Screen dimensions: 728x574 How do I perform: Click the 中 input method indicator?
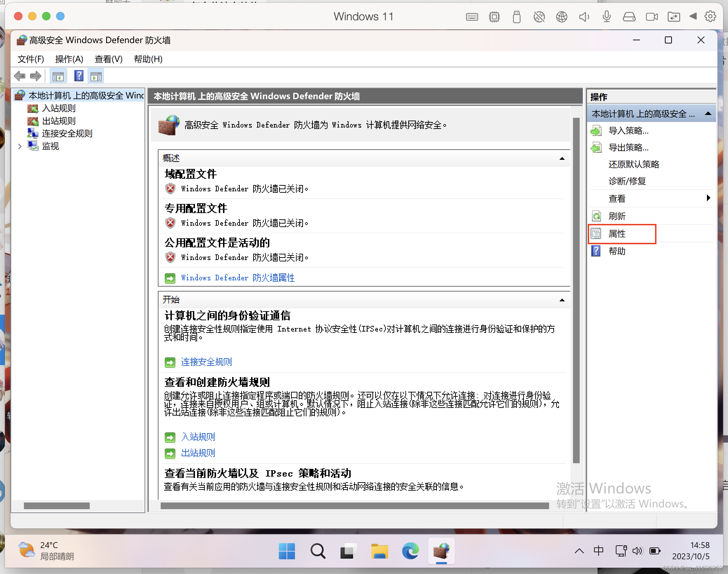[599, 551]
